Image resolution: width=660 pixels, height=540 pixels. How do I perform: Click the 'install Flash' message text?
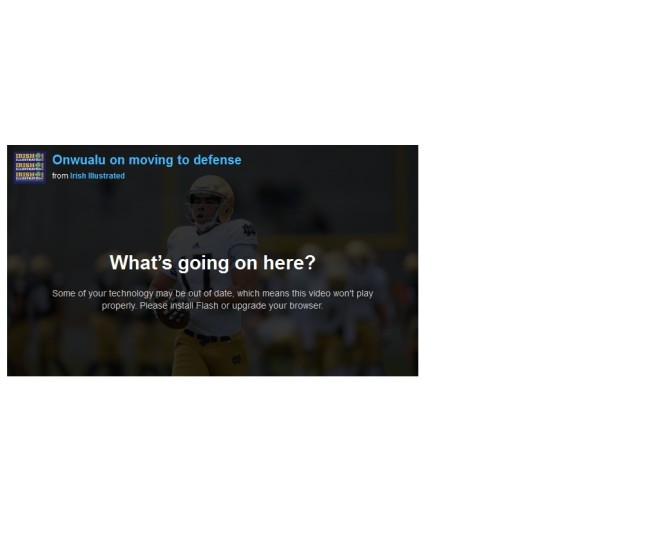tap(194, 306)
